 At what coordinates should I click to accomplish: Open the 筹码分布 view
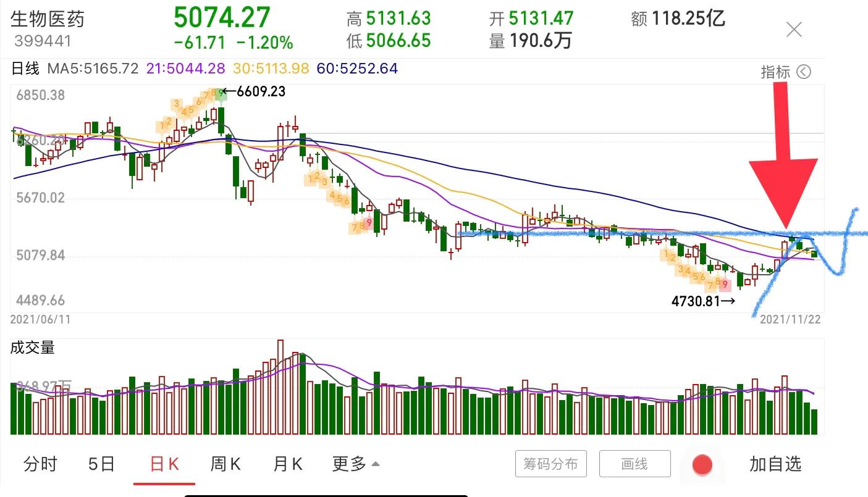(551, 464)
